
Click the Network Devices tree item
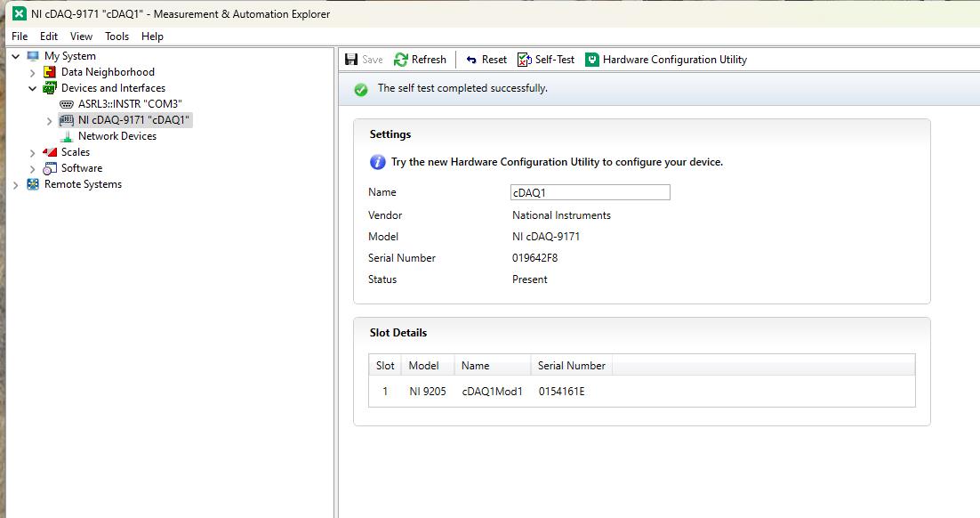[x=116, y=136]
